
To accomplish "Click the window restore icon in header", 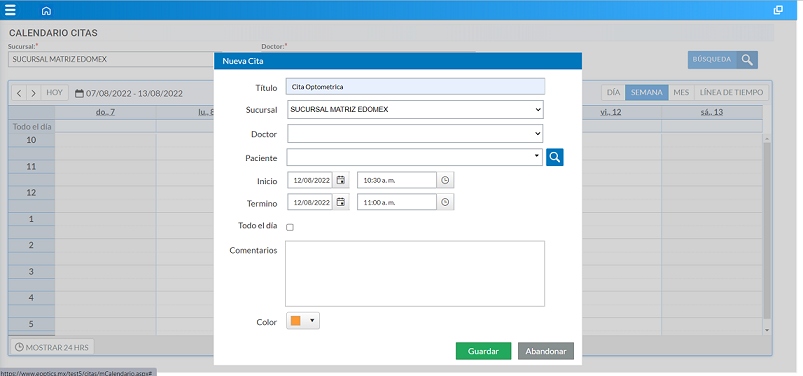I will pos(778,10).
